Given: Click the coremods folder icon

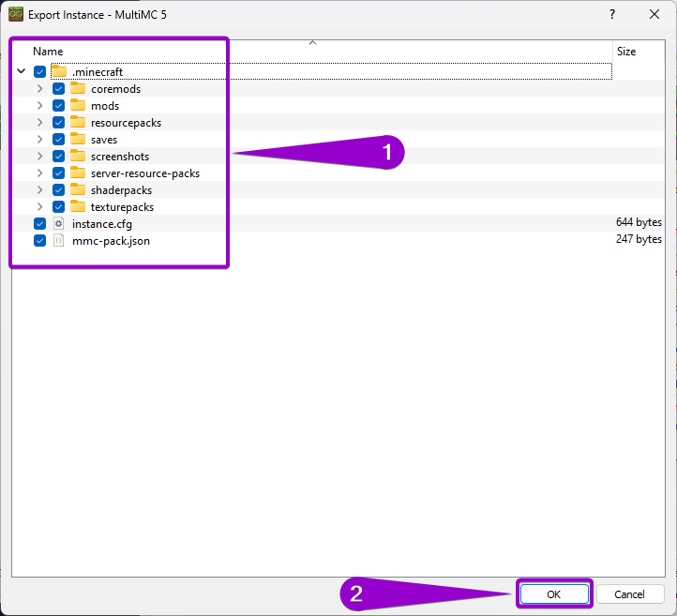Looking at the screenshot, I should (x=78, y=88).
